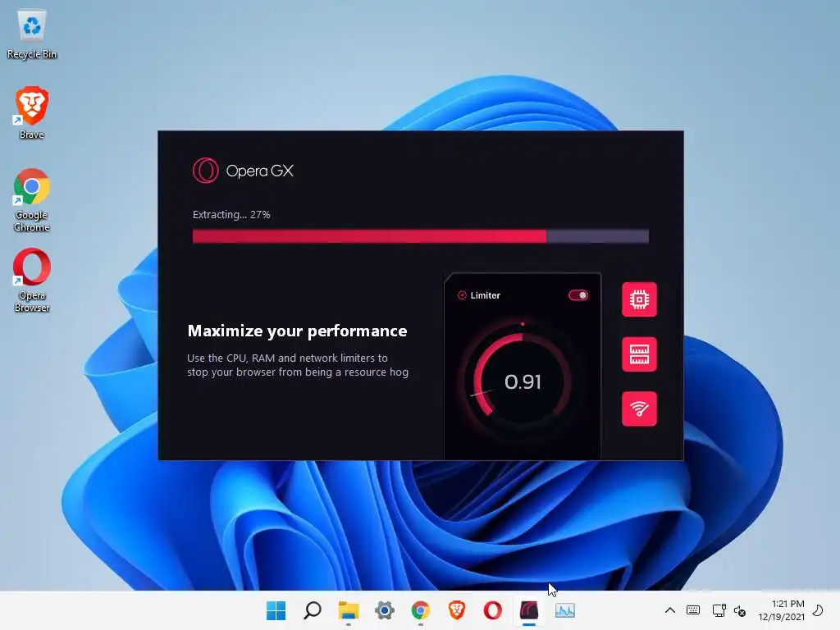Image resolution: width=840 pixels, height=630 pixels.
Task: Select the Google Chrome desktop shortcut
Action: [x=32, y=200]
